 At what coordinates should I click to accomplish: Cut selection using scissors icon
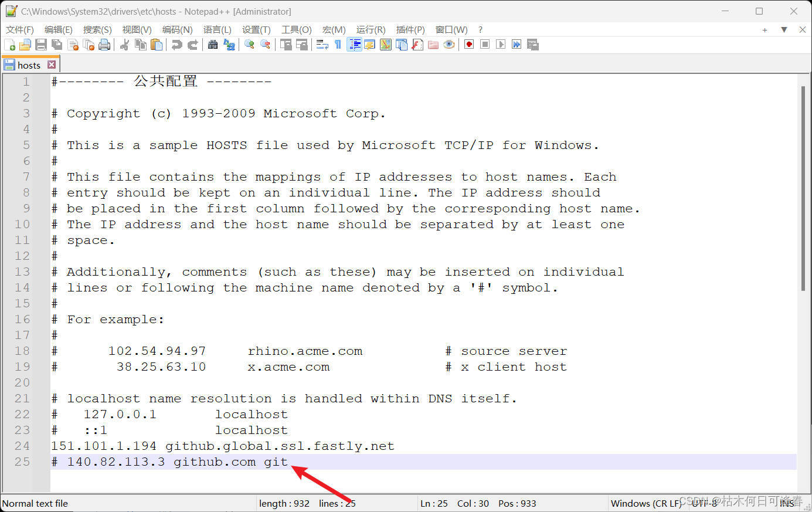click(124, 45)
